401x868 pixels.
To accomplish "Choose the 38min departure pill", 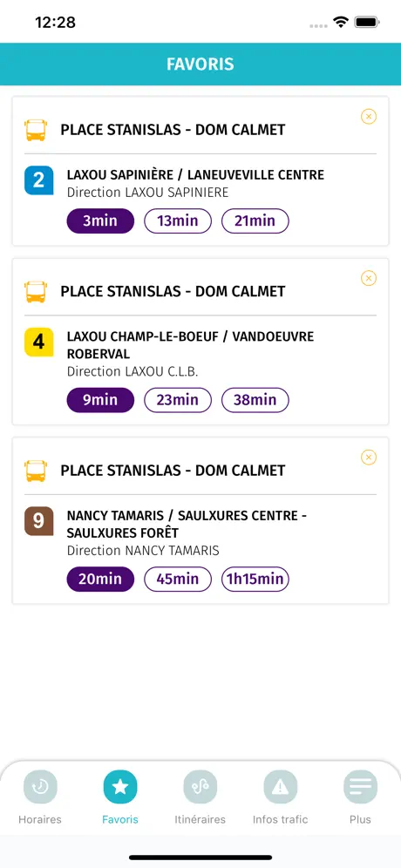I will click(x=255, y=400).
